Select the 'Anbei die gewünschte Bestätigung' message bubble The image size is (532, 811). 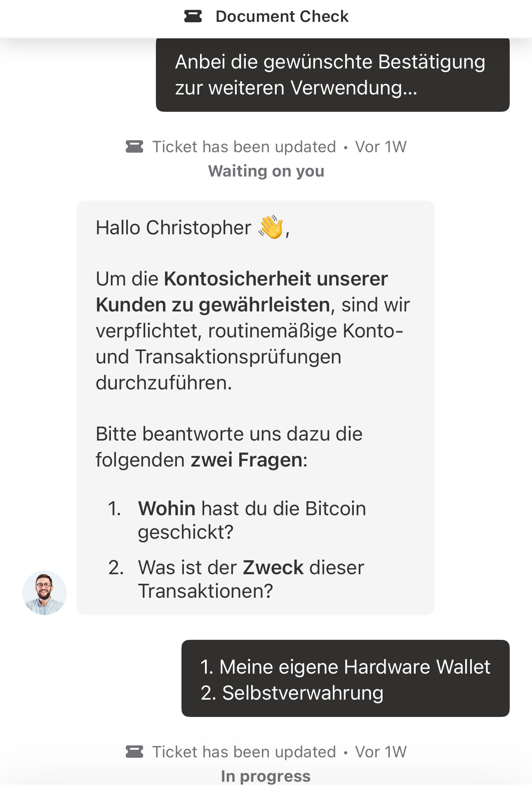click(x=332, y=75)
